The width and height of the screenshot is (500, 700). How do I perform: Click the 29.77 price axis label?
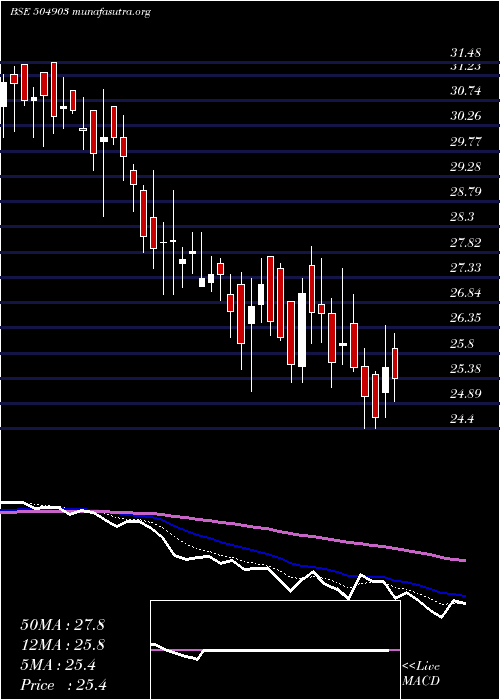[466, 142]
